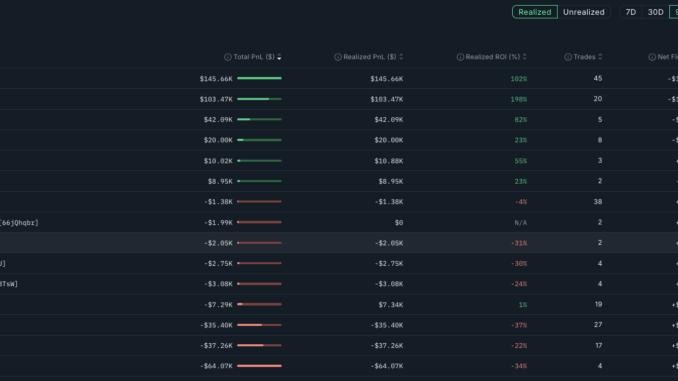Select the 7D time range
The height and width of the screenshot is (381, 678).
tap(630, 12)
